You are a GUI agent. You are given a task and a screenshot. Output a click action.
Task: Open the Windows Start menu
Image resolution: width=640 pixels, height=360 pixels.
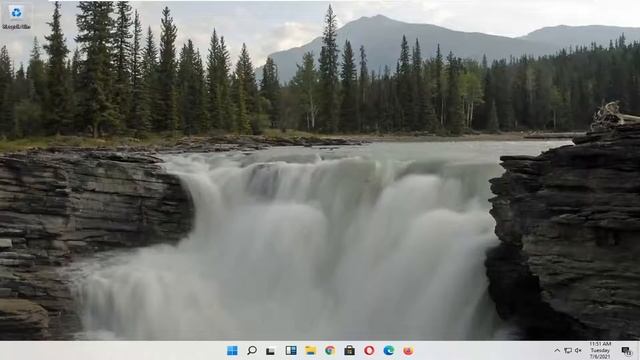(x=232, y=350)
